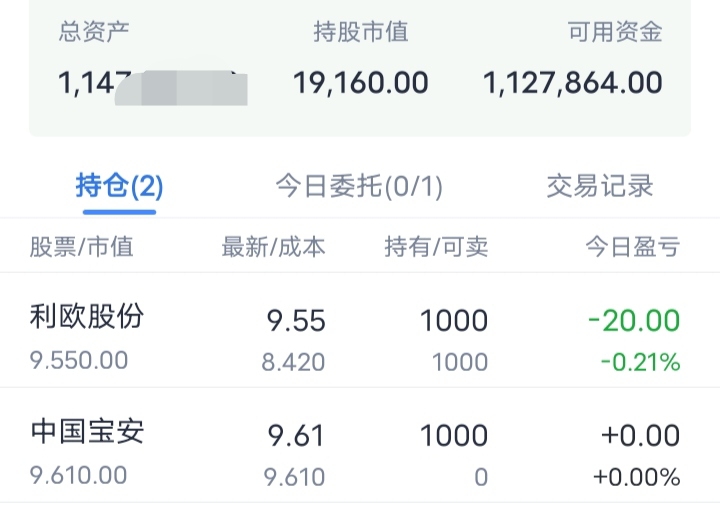This screenshot has height=512, width=720.
Task: Tap the 最新/成本 column header
Action: tap(274, 247)
